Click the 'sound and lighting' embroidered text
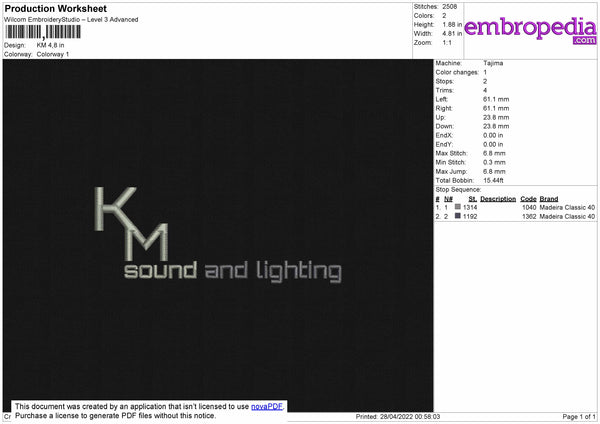Image resolution: width=600 pixels, height=424 pixels. click(233, 272)
